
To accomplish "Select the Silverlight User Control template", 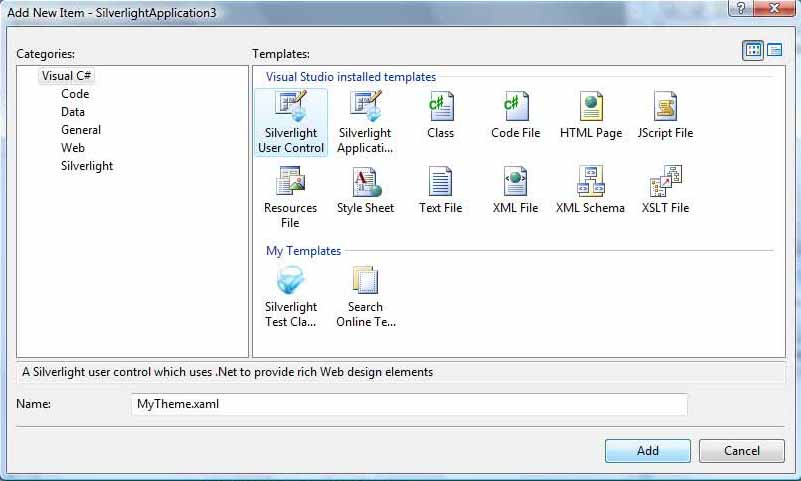I will pos(290,121).
